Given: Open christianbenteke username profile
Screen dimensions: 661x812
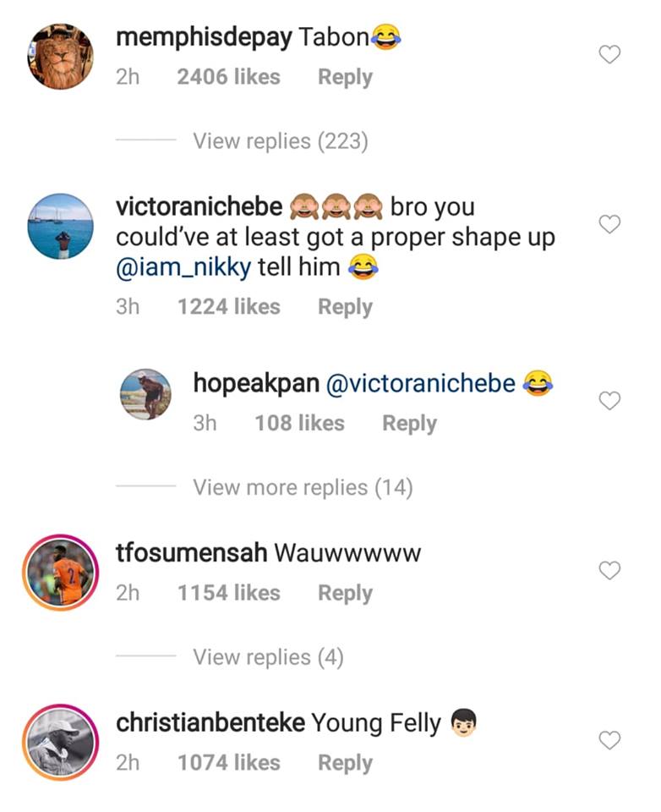Looking at the screenshot, I should coord(210,723).
